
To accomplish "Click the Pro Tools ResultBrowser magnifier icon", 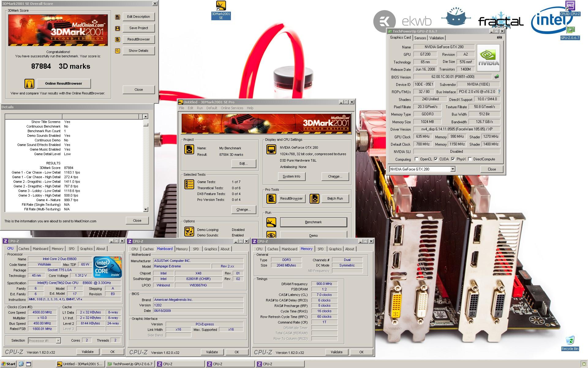I will point(271,199).
